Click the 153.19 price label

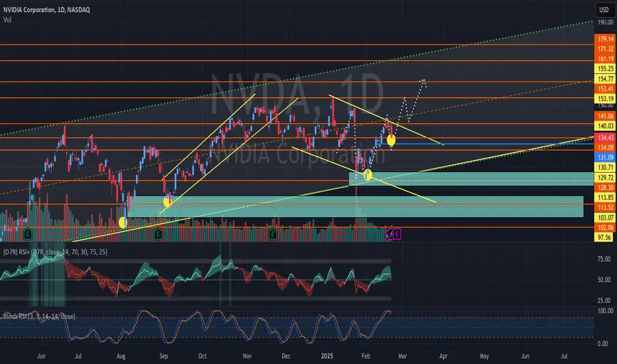[605, 99]
